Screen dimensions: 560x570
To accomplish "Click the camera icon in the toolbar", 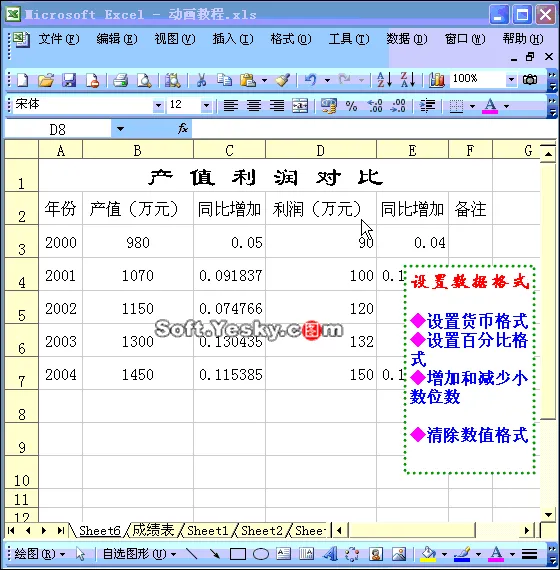I will pyautogui.click(x=530, y=79).
